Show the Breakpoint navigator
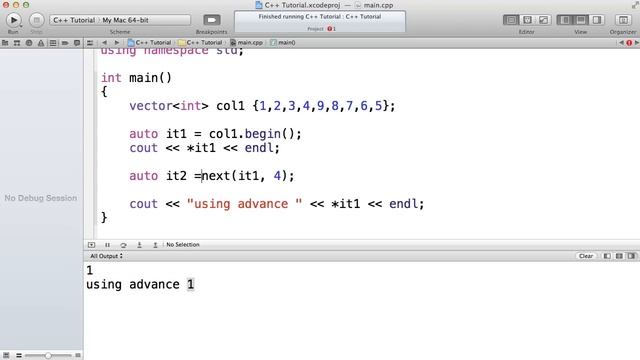The image size is (640, 360). (65, 42)
